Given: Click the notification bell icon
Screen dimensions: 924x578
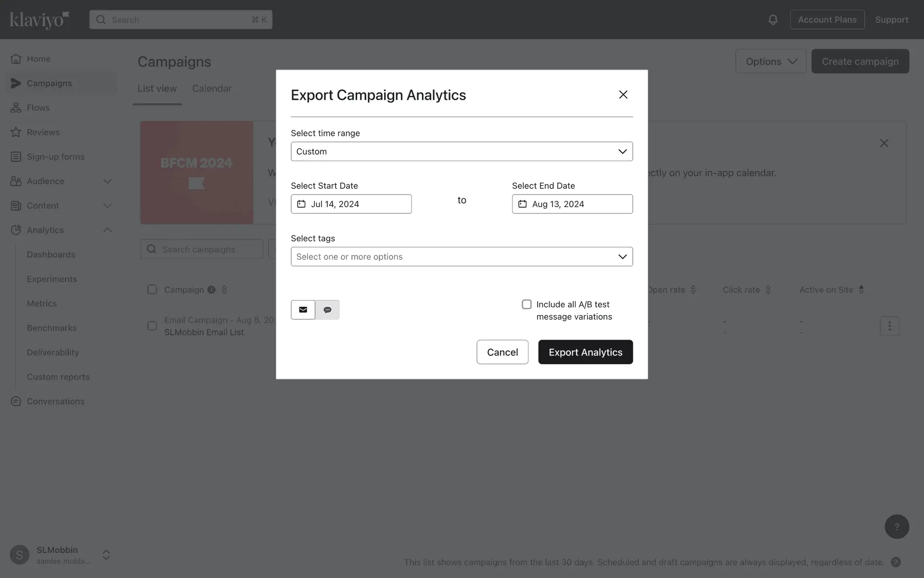Looking at the screenshot, I should click(772, 20).
